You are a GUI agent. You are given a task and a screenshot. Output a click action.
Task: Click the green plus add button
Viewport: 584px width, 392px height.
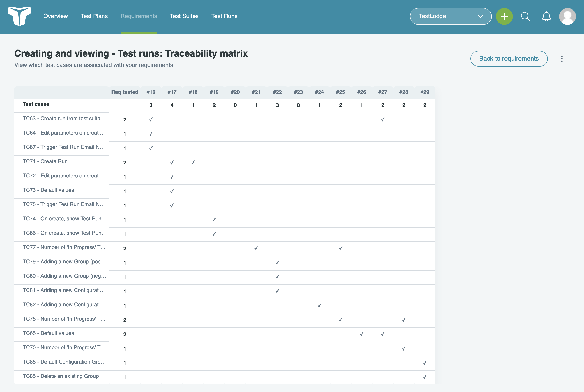(504, 16)
